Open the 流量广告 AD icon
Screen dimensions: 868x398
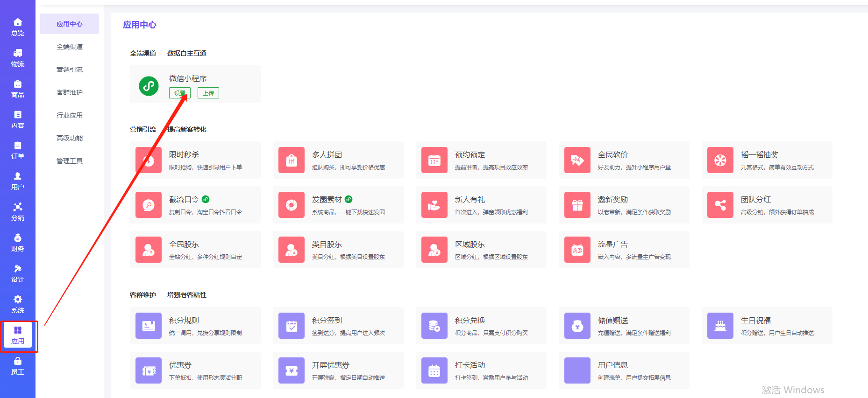click(x=577, y=250)
